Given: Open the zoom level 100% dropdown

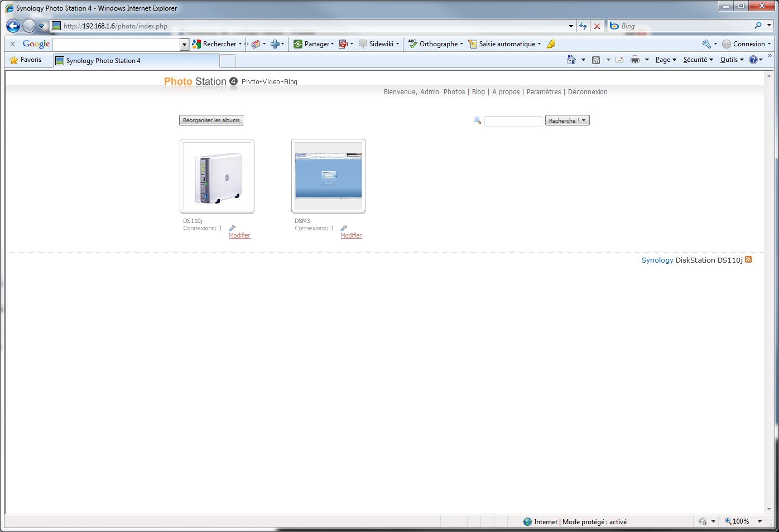Looking at the screenshot, I should tap(759, 521).
